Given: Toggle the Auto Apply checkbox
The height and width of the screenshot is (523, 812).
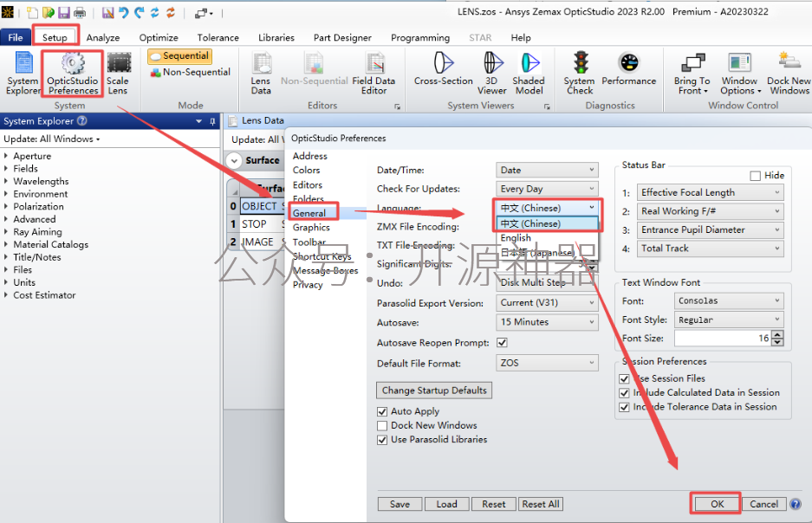Looking at the screenshot, I should pyautogui.click(x=382, y=411).
